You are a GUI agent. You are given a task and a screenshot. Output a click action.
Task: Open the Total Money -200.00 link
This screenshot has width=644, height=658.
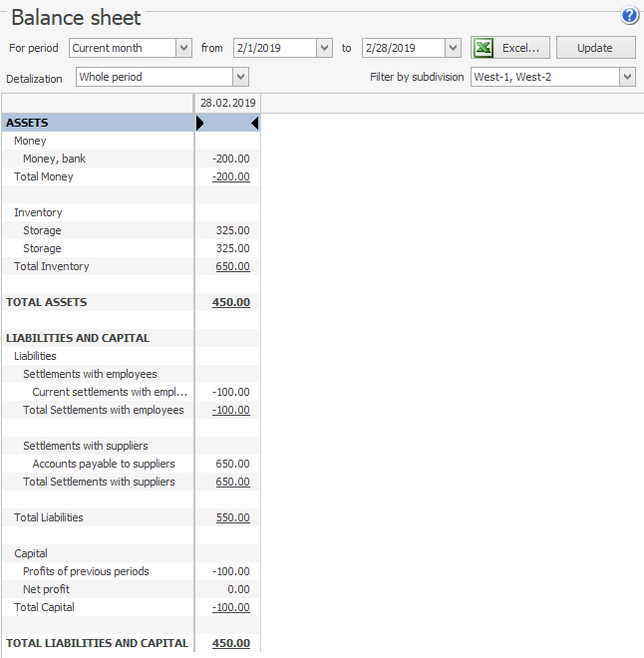click(x=230, y=176)
